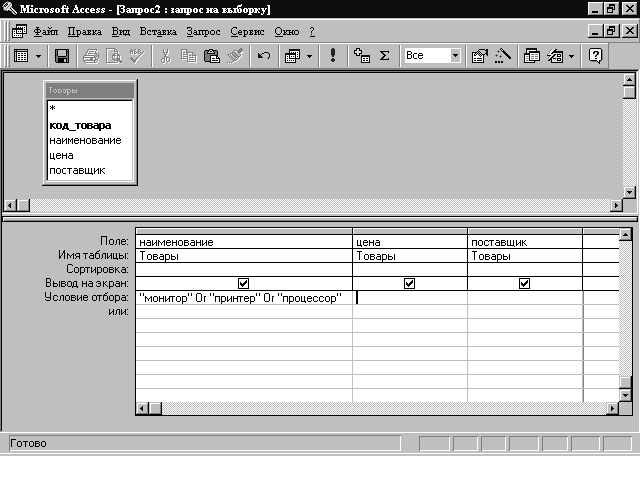Restore the query child window

click(611, 31)
